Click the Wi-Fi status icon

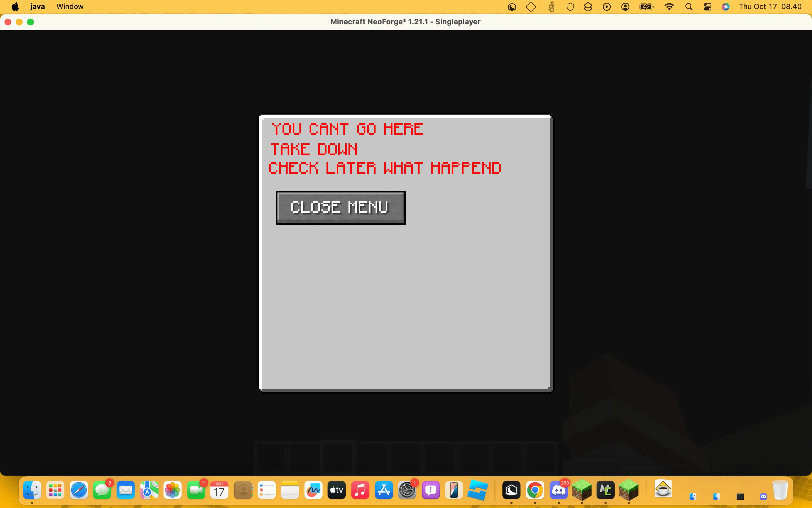click(x=669, y=7)
